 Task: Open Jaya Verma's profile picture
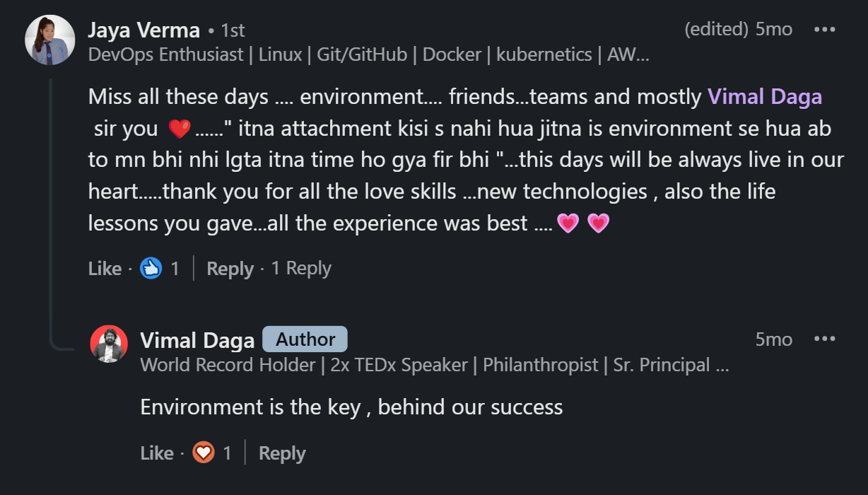(50, 40)
